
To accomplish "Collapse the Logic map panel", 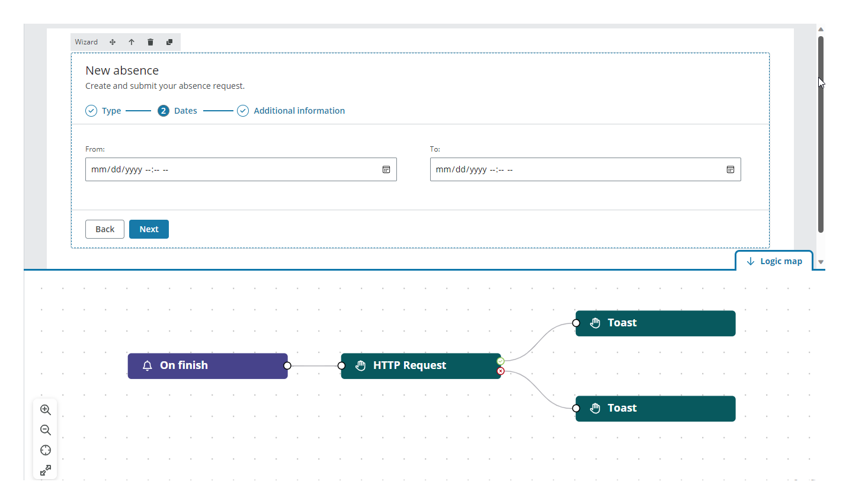I will (774, 261).
